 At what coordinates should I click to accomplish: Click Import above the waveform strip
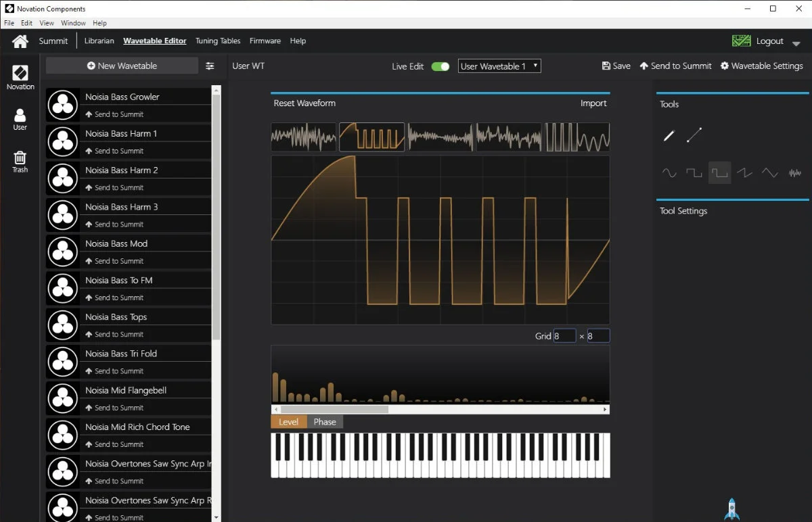pos(593,103)
